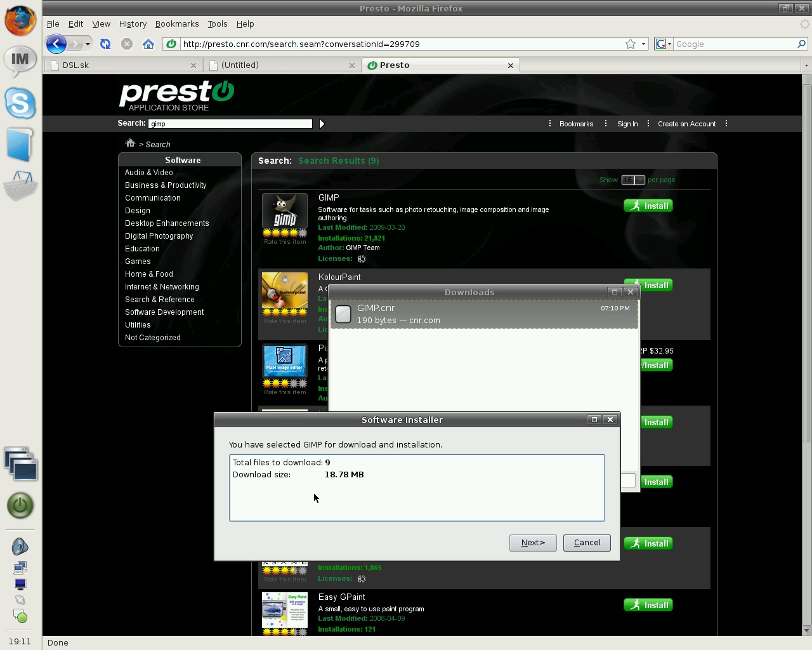Open the Software Development category
The image size is (812, 650).
164,312
